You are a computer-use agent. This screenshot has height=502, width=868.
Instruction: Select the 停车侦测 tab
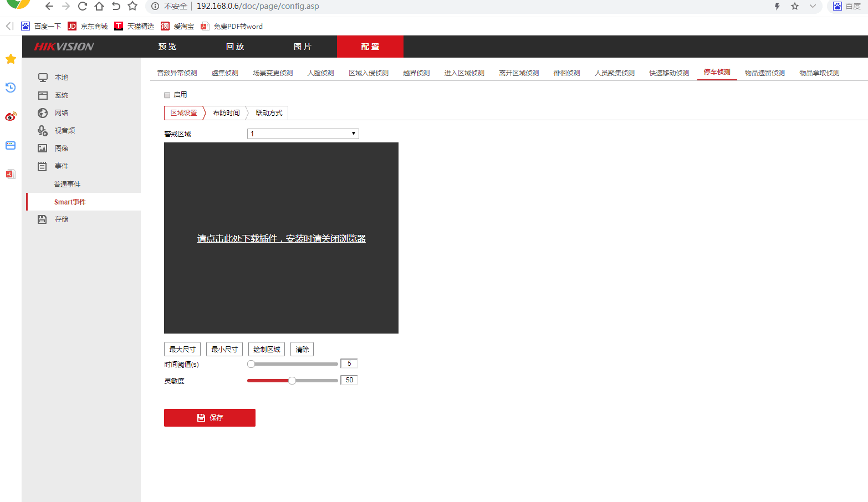coord(717,72)
